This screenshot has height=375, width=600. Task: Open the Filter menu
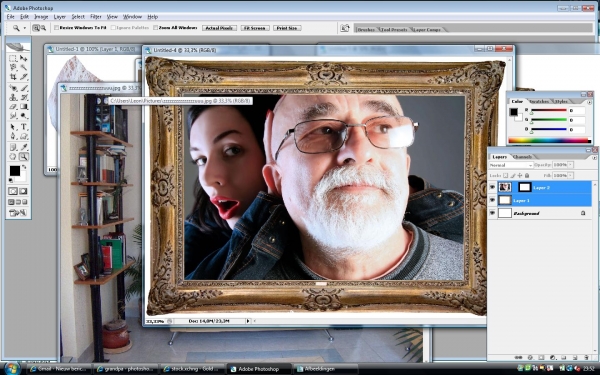pyautogui.click(x=96, y=17)
